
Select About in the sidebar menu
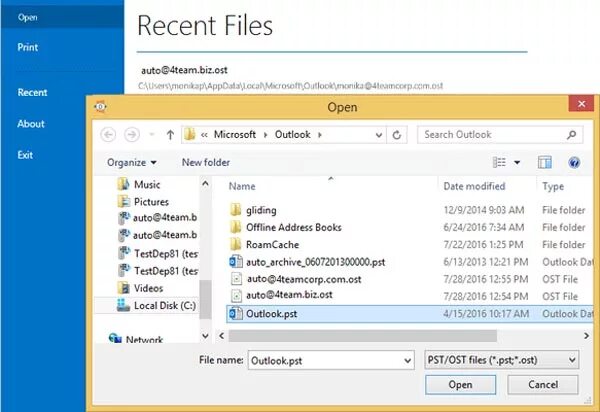point(31,124)
